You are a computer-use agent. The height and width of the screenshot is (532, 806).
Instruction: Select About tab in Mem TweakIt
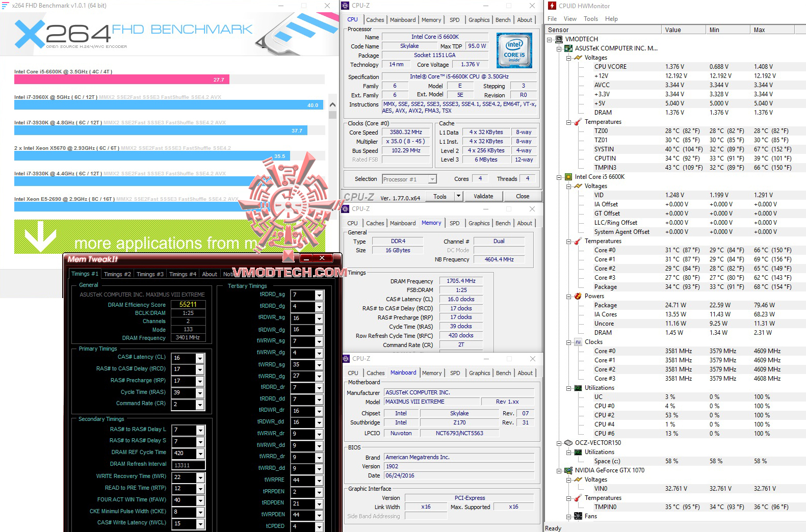(x=210, y=274)
